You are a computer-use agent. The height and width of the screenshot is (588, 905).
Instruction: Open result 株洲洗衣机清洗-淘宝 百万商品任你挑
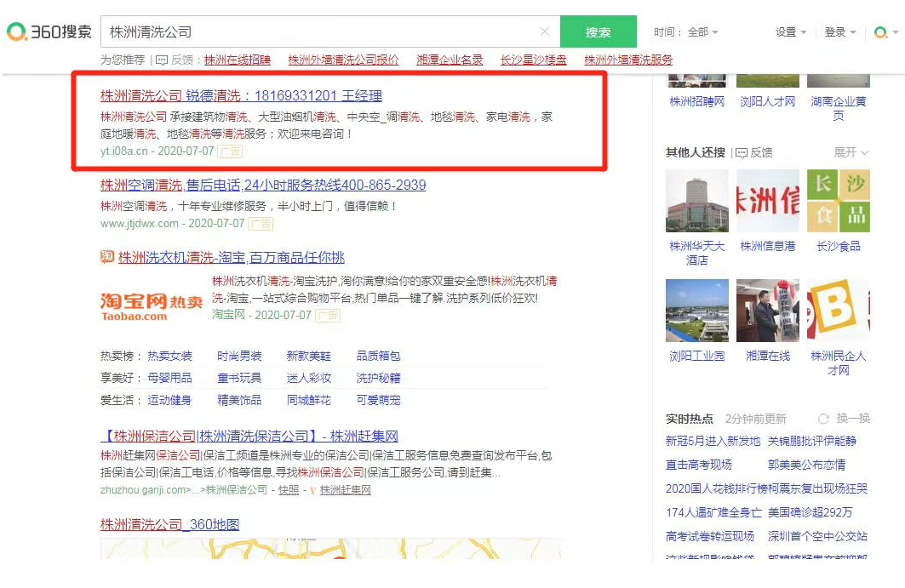point(232,257)
